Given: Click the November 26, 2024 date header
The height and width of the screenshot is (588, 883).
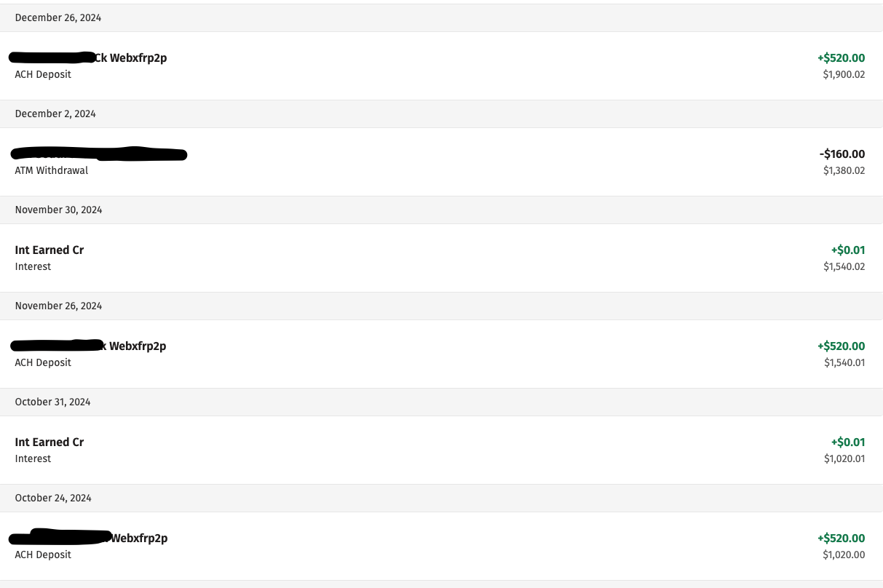Looking at the screenshot, I should [x=58, y=306].
